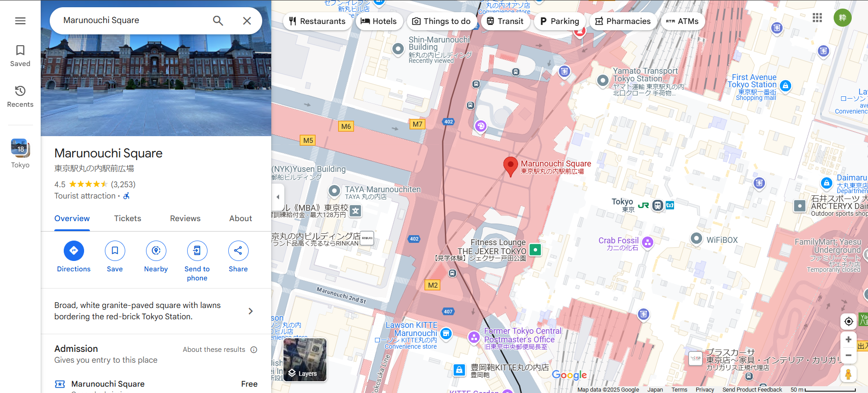Expand the place description chevron
This screenshot has width=868, height=393.
point(251,311)
